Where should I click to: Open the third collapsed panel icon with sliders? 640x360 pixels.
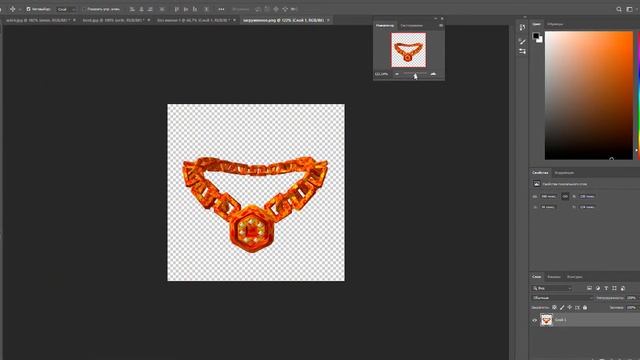pyautogui.click(x=522, y=51)
